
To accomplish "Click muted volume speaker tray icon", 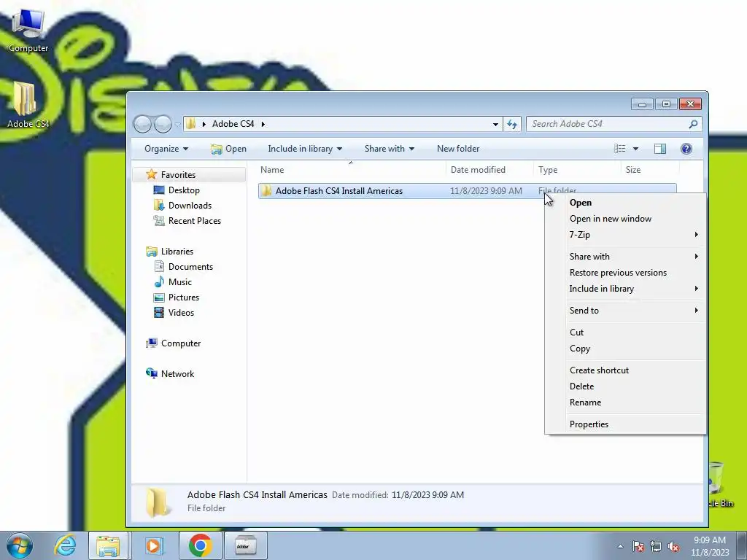I will coord(673,546).
